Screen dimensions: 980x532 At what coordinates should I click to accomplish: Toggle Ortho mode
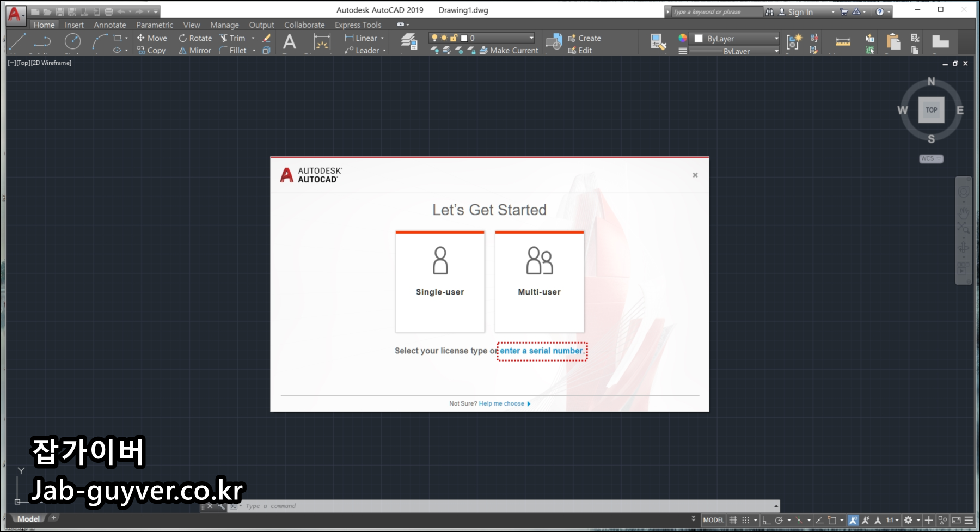tap(766, 520)
